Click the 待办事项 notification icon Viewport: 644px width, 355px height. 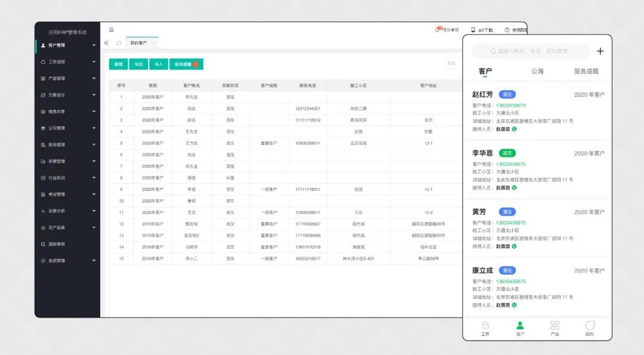438,30
